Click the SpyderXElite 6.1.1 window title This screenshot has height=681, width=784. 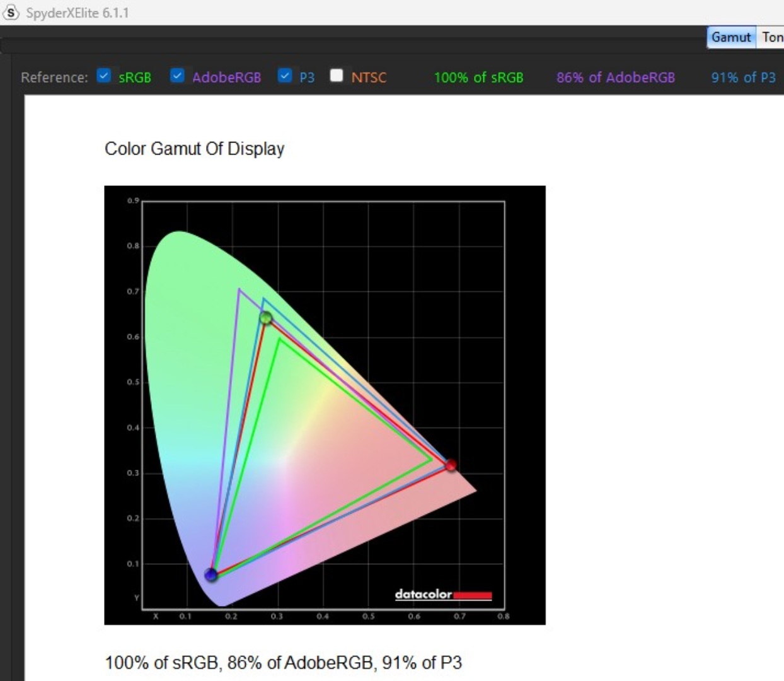(x=78, y=13)
